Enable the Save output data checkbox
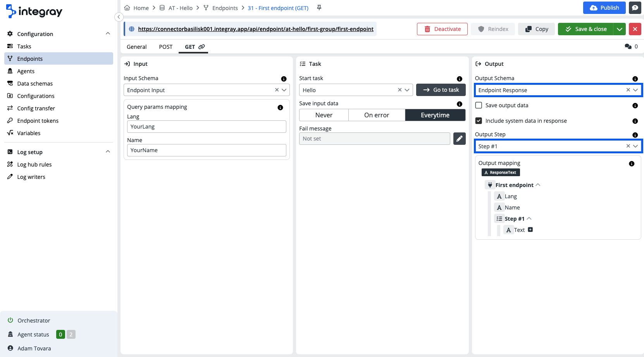 (x=479, y=105)
